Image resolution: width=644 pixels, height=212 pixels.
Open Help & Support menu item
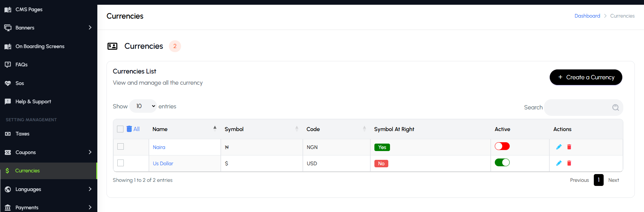tap(33, 102)
